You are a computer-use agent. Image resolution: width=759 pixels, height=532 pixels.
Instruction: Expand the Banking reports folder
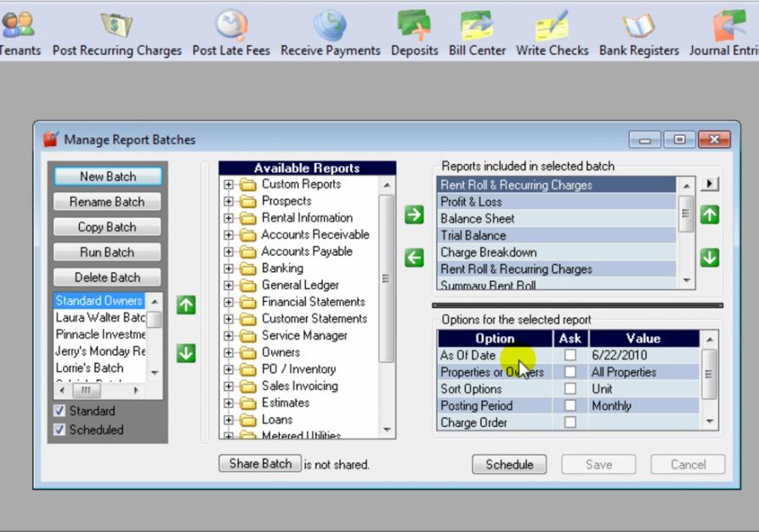pos(229,269)
